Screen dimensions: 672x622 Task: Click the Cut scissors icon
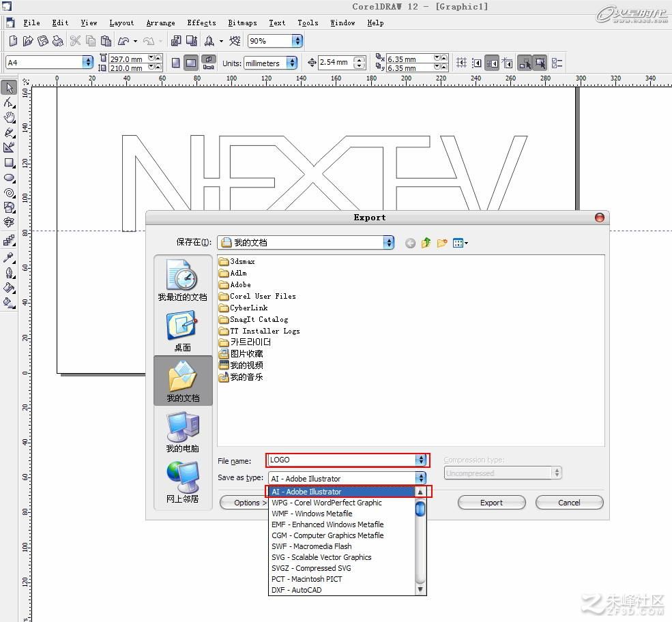pos(76,41)
